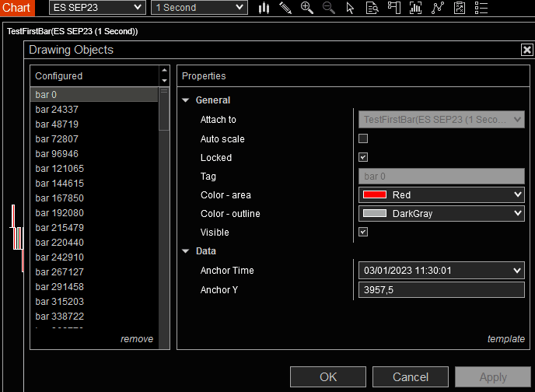This screenshot has height=392, width=535.
Task: Click the zoom out magnifier icon
Action: pyautogui.click(x=329, y=8)
